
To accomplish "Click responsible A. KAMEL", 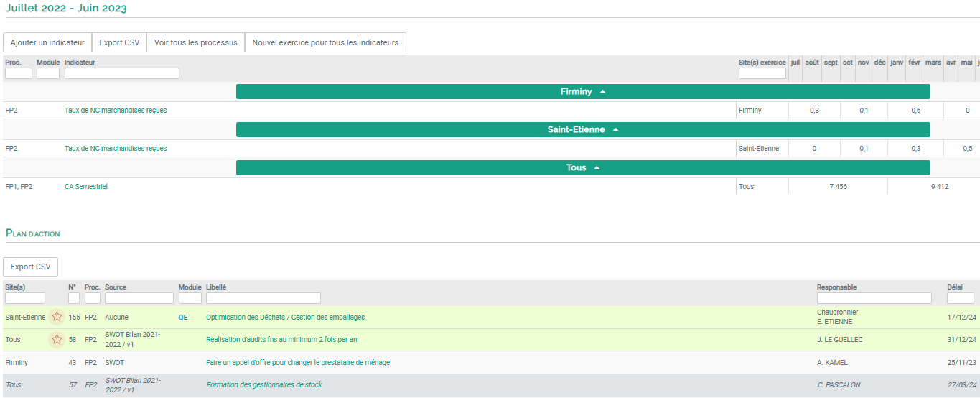I will 832,363.
